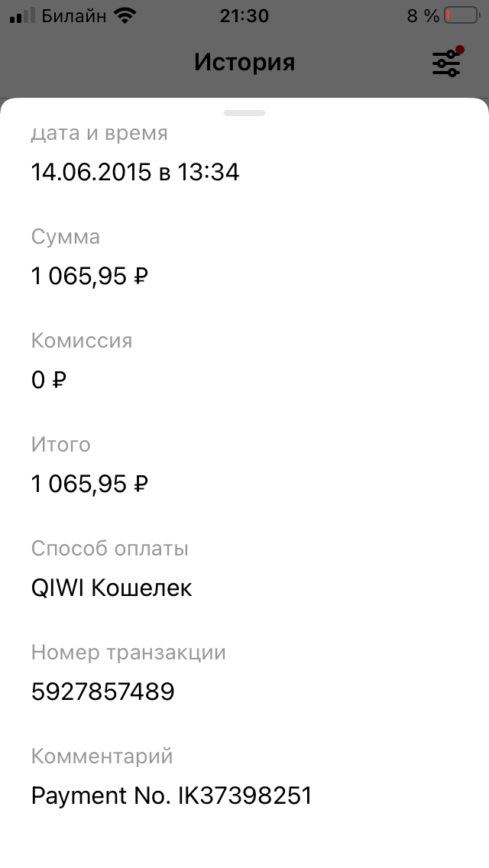
Task: Tap the Способ оплаты label
Action: 110,549
